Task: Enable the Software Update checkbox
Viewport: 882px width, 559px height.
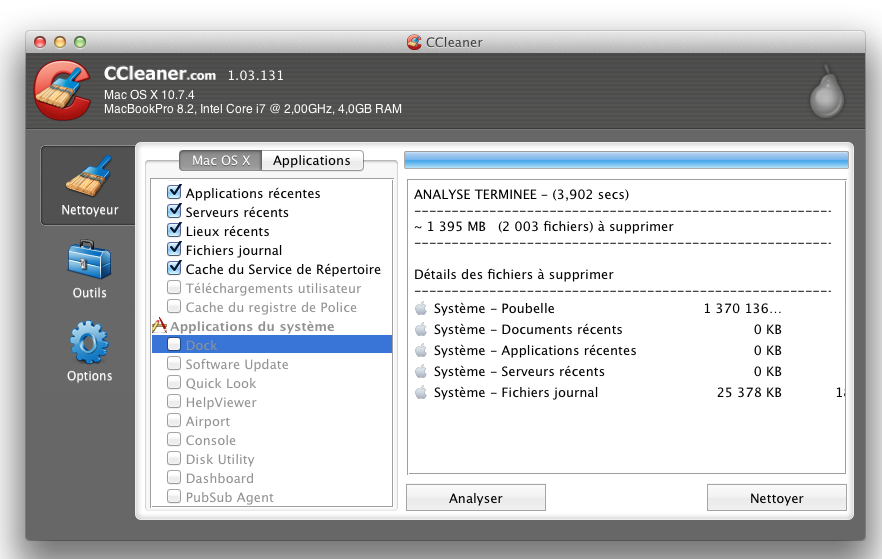Action: (175, 364)
